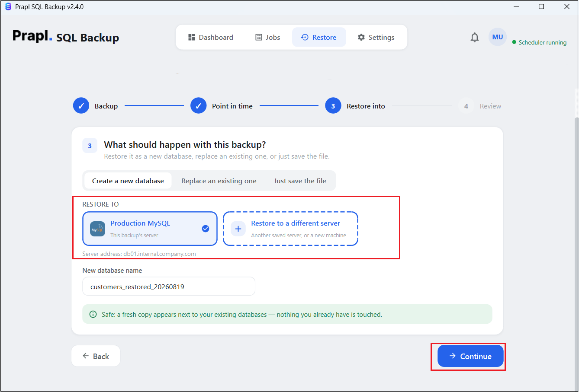This screenshot has height=392, width=579.
Task: Minimize the Prapl SQL Backup window
Action: pyautogui.click(x=516, y=6)
